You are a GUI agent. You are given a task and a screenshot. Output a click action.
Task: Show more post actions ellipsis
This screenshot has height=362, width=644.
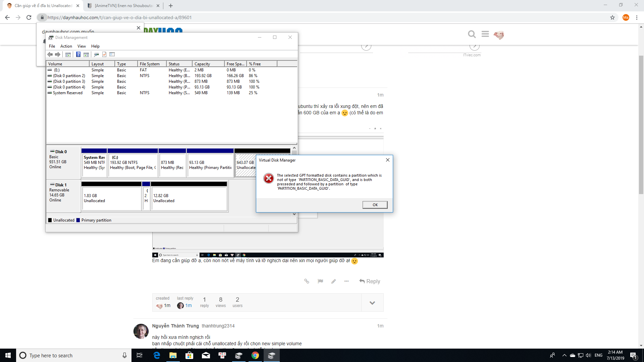pyautogui.click(x=346, y=281)
